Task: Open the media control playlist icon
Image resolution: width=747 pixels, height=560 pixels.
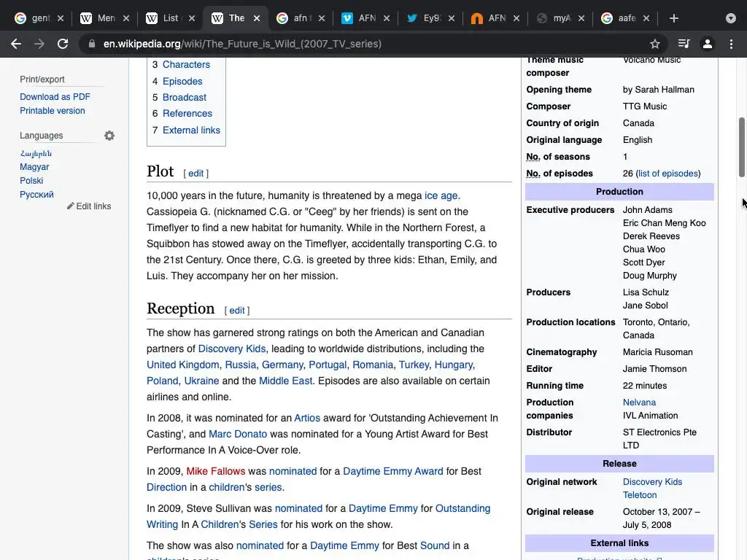Action: pyautogui.click(x=684, y=44)
